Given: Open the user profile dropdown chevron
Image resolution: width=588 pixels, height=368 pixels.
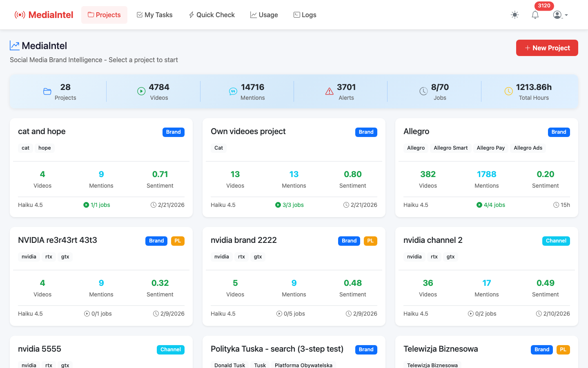Looking at the screenshot, I should pos(566,15).
